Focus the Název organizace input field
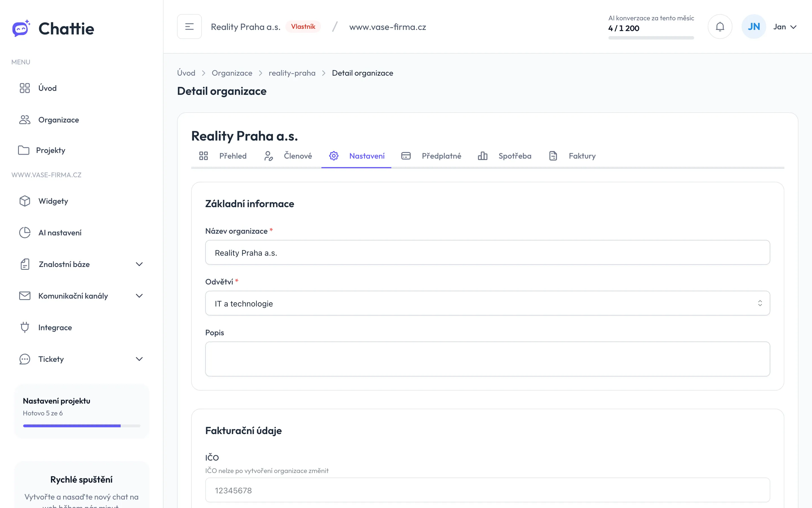 [x=487, y=252]
